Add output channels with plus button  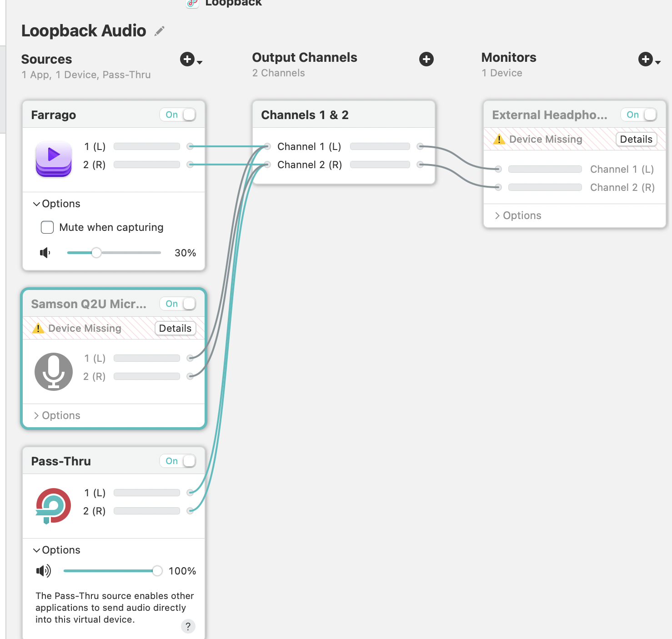coord(426,59)
